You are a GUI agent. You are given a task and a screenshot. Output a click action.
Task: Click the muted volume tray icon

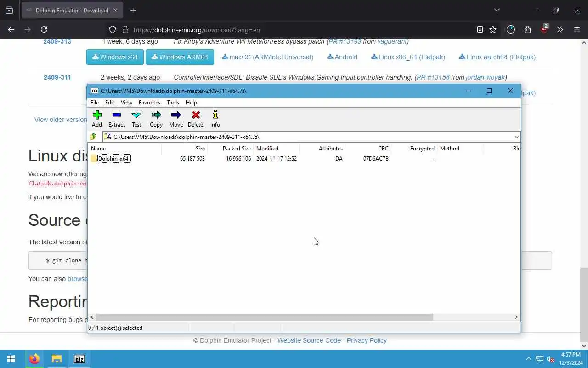click(x=550, y=359)
